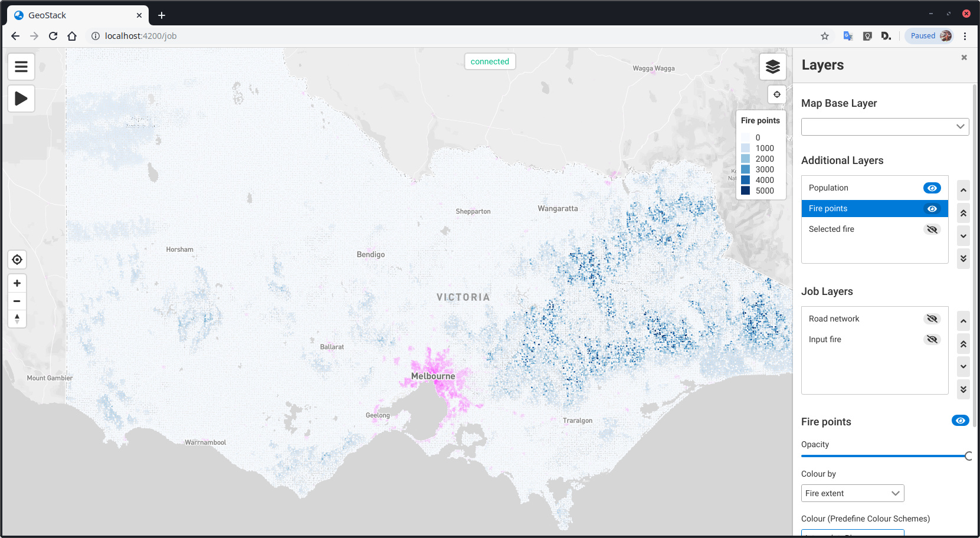Hide the Fire points layer in the list

(932, 209)
